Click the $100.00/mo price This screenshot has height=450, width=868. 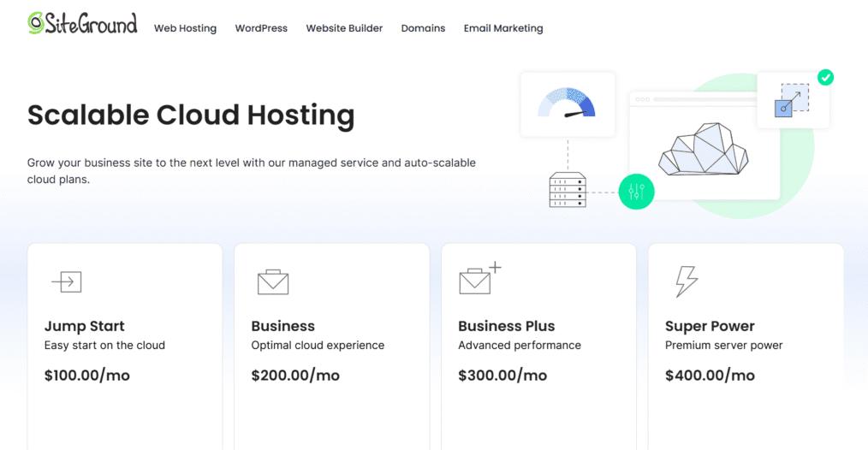point(87,376)
